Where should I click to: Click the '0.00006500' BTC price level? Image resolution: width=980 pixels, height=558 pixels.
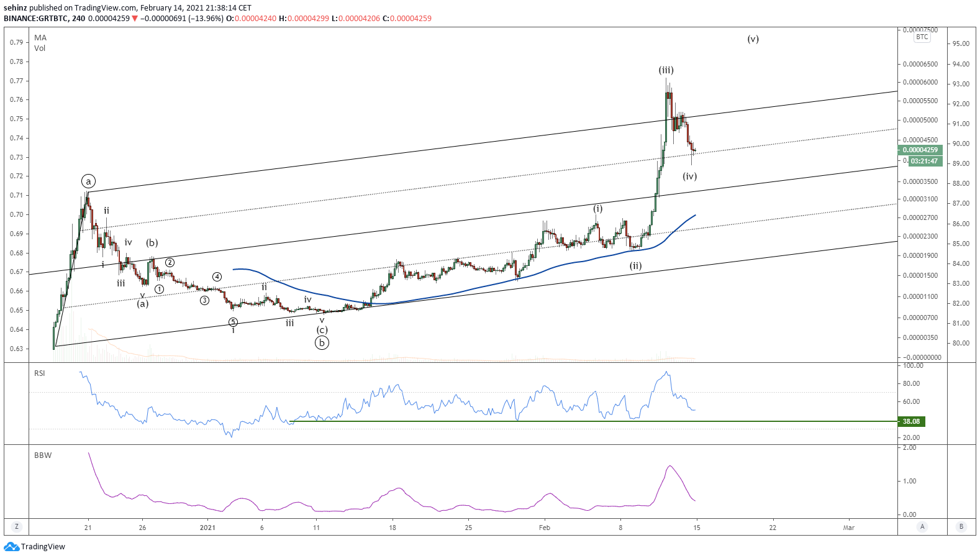[x=920, y=64]
